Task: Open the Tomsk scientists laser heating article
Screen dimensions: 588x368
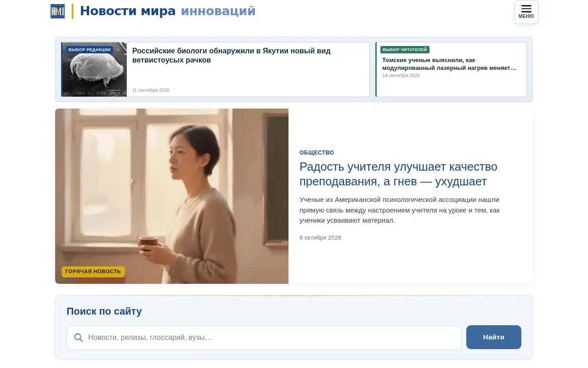Action: coord(449,64)
